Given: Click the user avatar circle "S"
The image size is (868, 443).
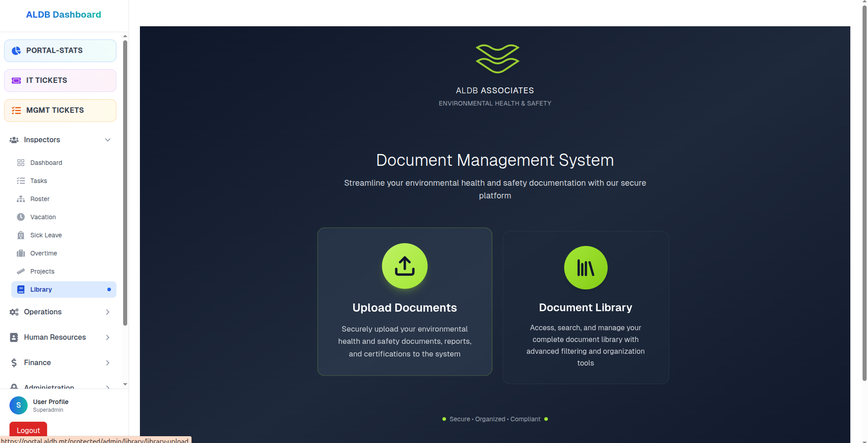Looking at the screenshot, I should pos(19,405).
